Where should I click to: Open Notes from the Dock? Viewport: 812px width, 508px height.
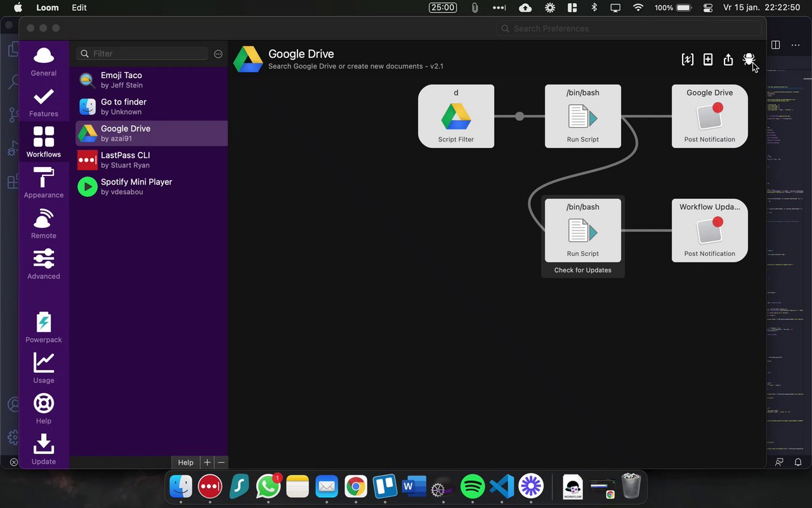298,487
